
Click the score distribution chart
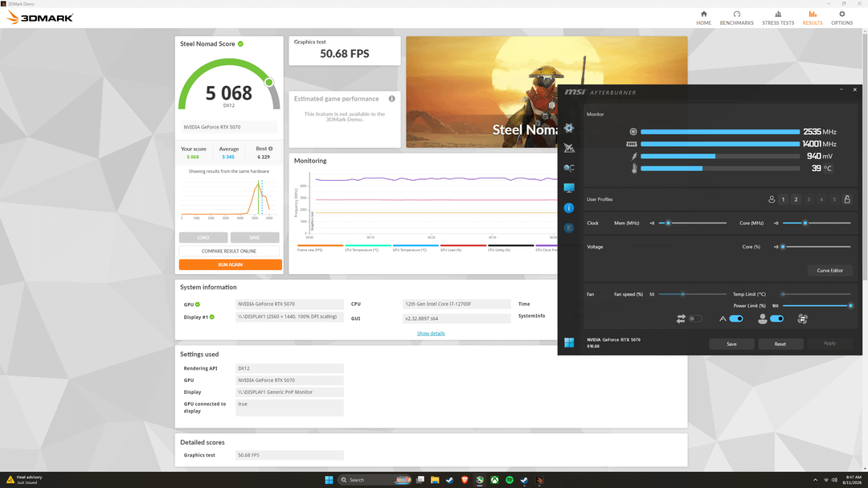[228, 199]
